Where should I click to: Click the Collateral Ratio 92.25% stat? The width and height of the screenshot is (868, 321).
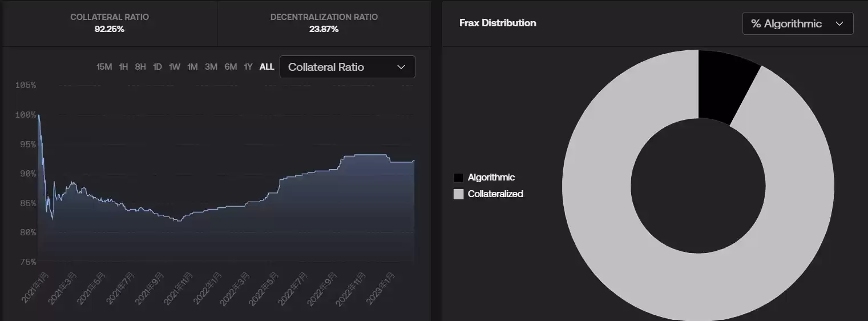coord(110,23)
